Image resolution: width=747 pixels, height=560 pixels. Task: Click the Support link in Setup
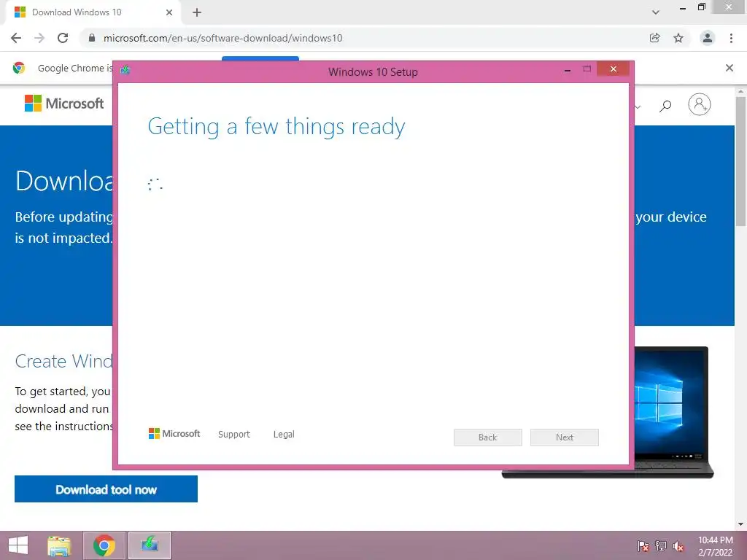click(x=234, y=435)
